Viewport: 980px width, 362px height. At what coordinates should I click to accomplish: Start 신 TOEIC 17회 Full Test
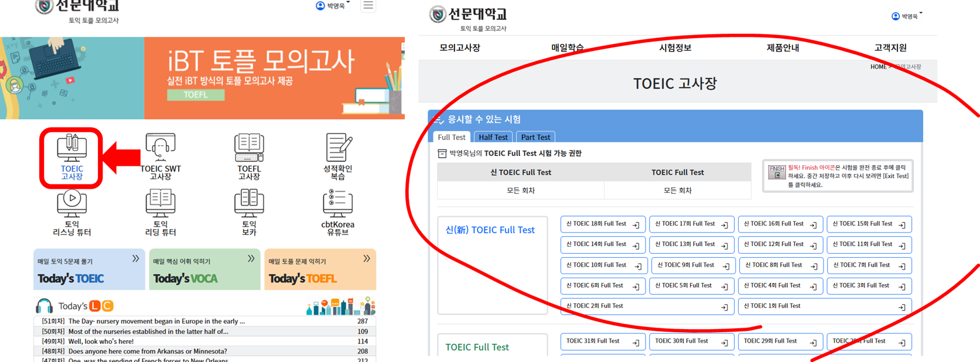(x=691, y=224)
